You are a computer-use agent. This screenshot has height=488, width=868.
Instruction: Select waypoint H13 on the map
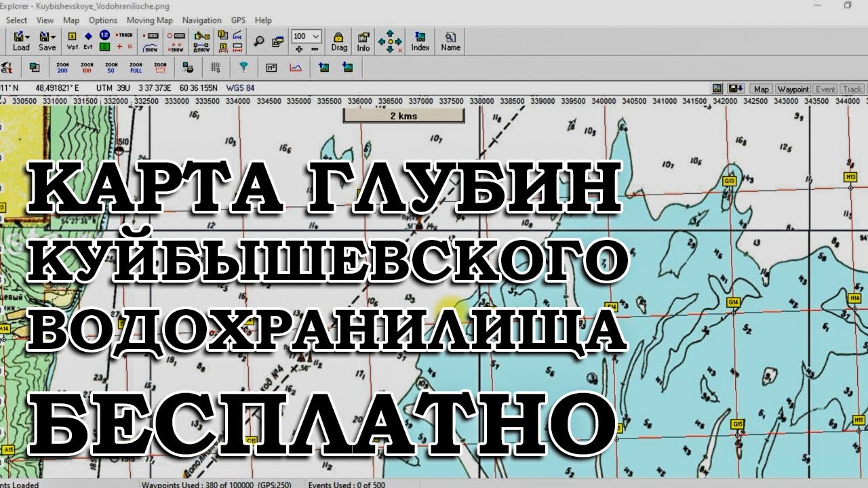[852, 176]
